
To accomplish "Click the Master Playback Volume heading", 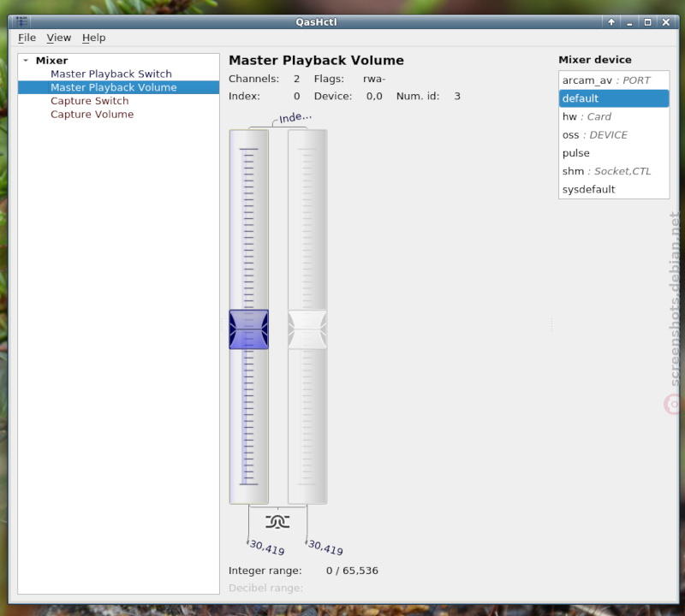I will pyautogui.click(x=316, y=60).
